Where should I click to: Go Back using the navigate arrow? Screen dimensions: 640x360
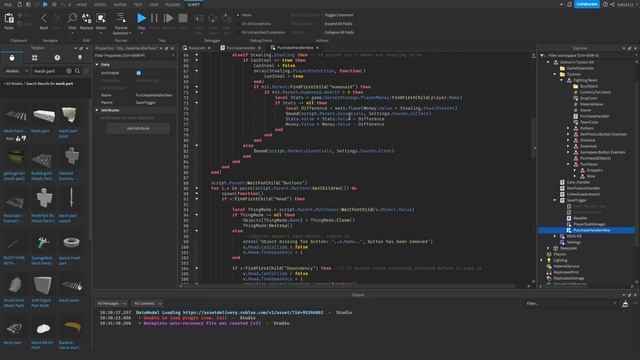pos(44,19)
